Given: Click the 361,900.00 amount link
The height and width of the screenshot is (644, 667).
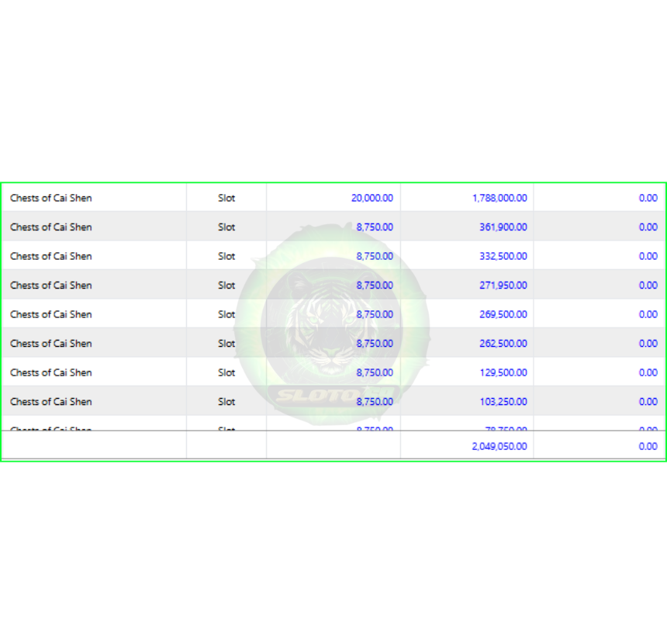Looking at the screenshot, I should pyautogui.click(x=503, y=227).
